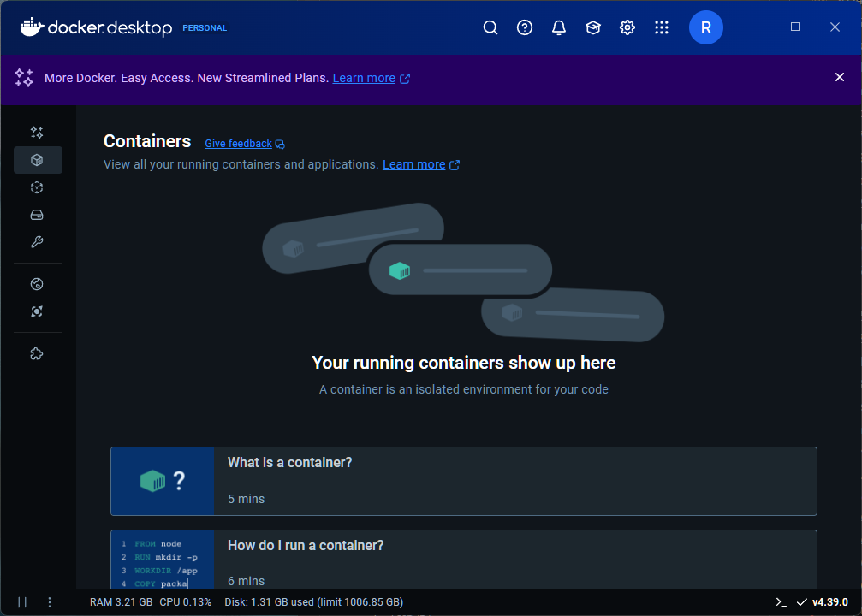Open the Images section from the sidebar
The image size is (862, 616).
(x=37, y=187)
